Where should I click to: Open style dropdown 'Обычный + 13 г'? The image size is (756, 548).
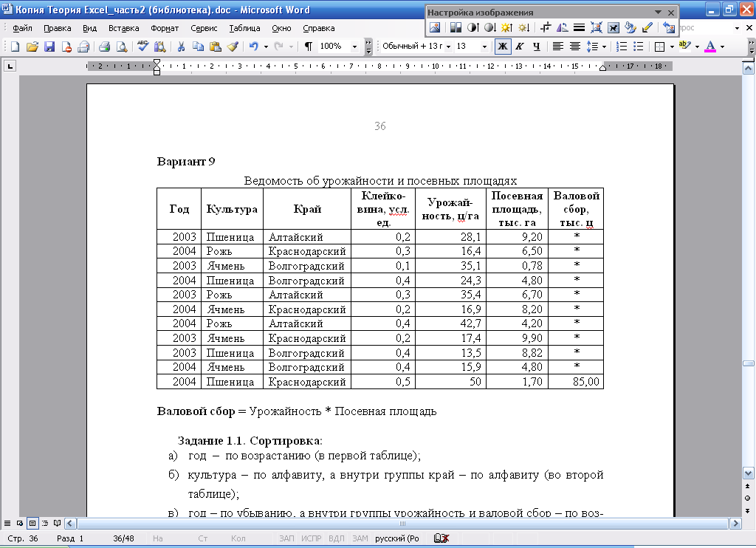pyautogui.click(x=448, y=47)
